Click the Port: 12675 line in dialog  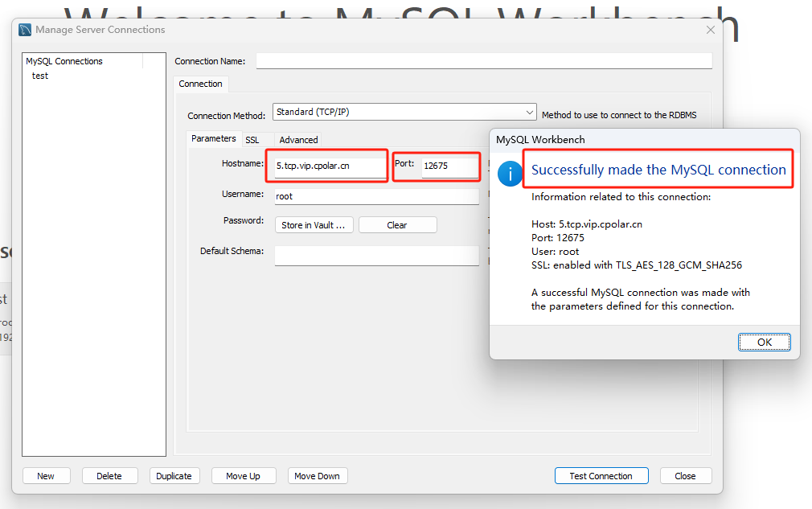click(558, 238)
